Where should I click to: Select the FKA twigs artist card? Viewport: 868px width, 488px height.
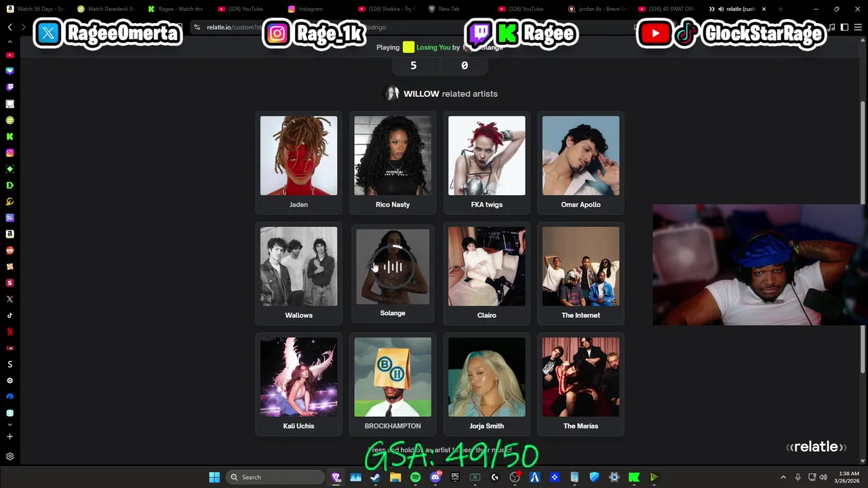[x=487, y=163]
